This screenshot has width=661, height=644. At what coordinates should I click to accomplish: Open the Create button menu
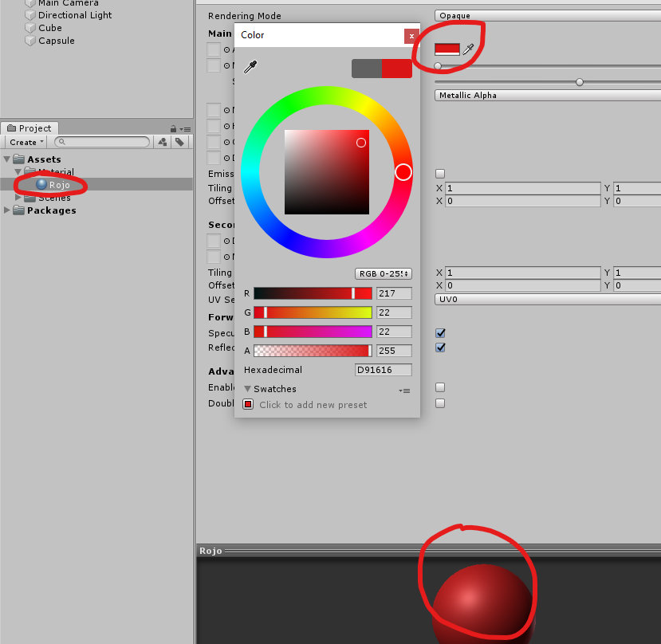pyautogui.click(x=27, y=142)
